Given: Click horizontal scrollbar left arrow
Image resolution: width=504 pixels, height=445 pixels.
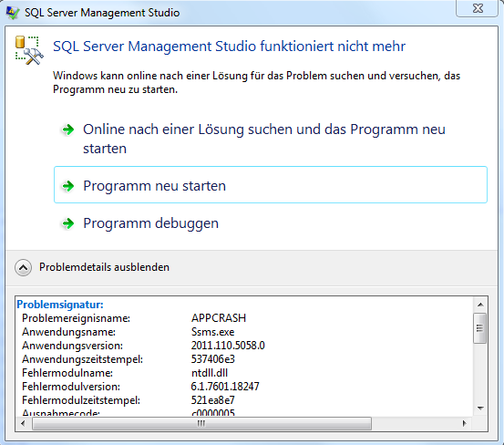Looking at the screenshot, I should click(23, 423).
